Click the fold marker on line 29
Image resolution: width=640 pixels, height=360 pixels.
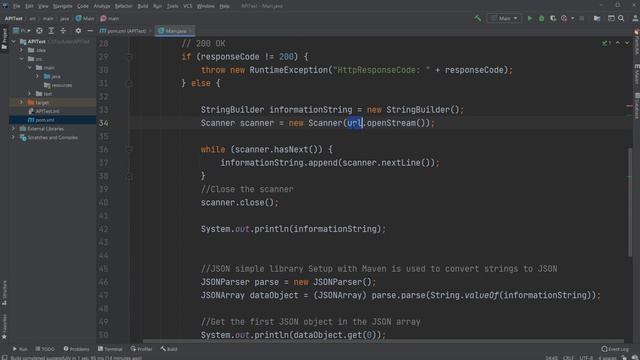pos(129,57)
